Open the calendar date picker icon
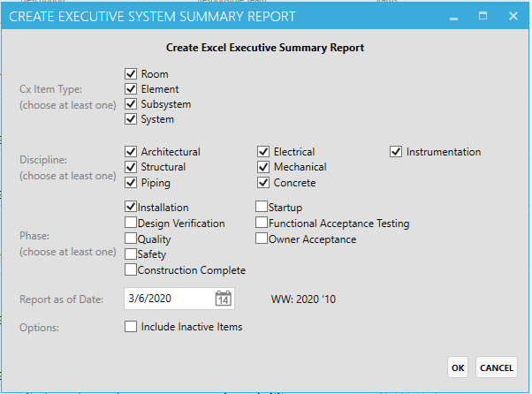 (x=224, y=299)
